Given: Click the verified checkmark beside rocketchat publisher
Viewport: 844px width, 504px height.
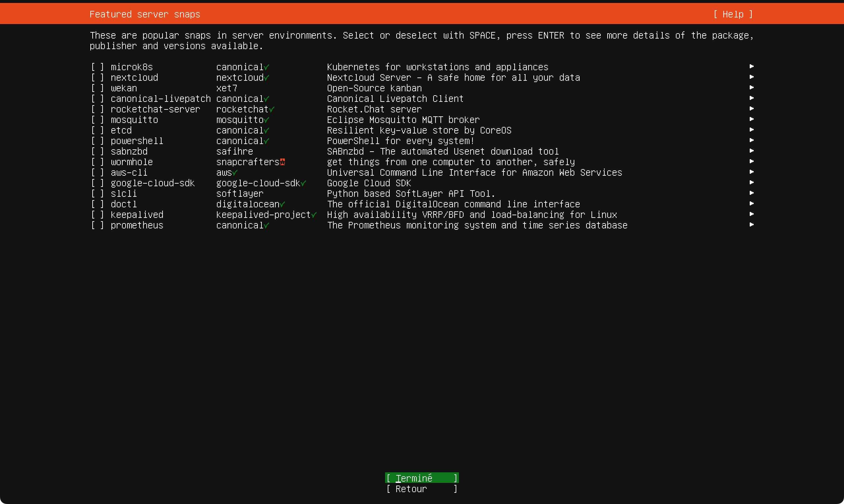Looking at the screenshot, I should 272,109.
